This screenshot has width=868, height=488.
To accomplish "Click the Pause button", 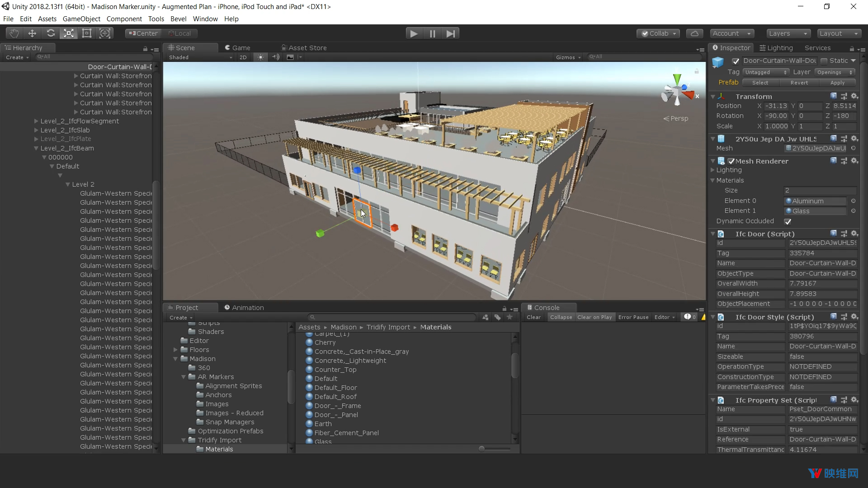I will pyautogui.click(x=432, y=33).
